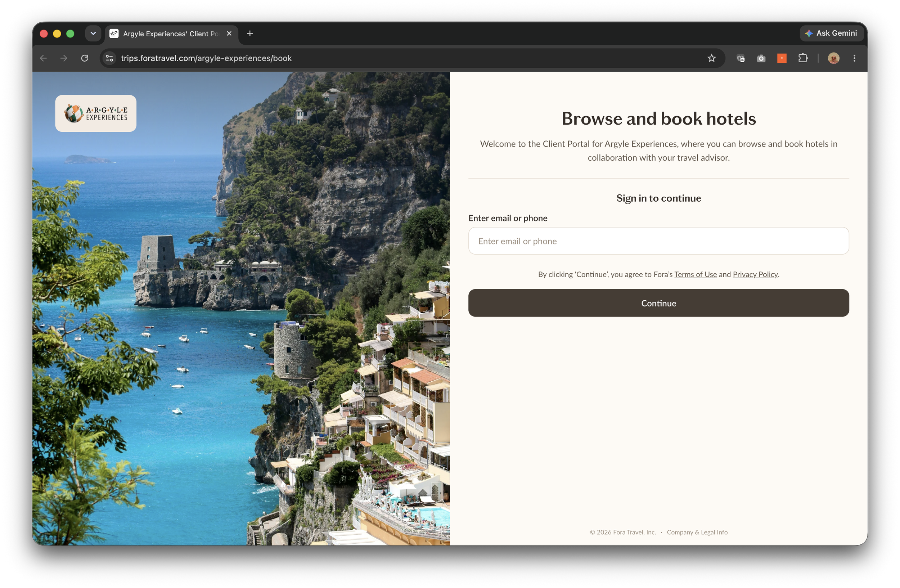Close the Argyle Experiences tab

point(229,33)
